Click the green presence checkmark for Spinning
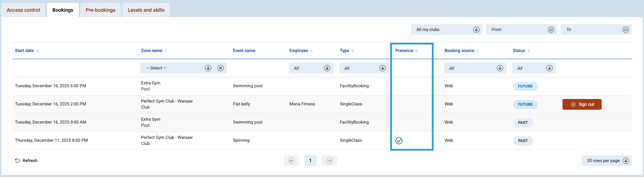This screenshot has width=644, height=177. click(x=399, y=141)
